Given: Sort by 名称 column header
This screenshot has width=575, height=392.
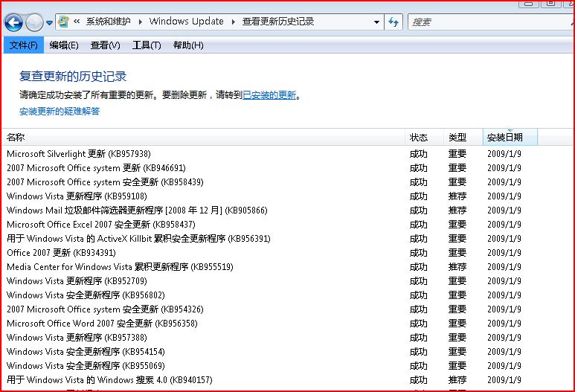Looking at the screenshot, I should click(204, 137).
